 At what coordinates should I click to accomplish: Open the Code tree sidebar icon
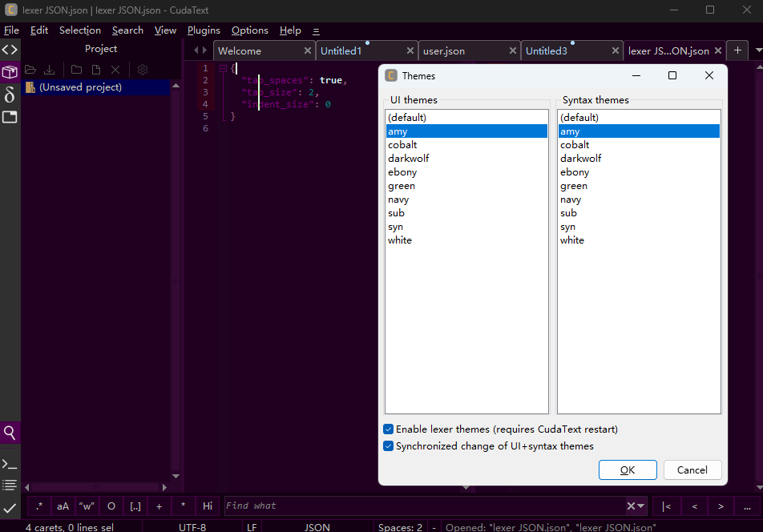[x=10, y=50]
